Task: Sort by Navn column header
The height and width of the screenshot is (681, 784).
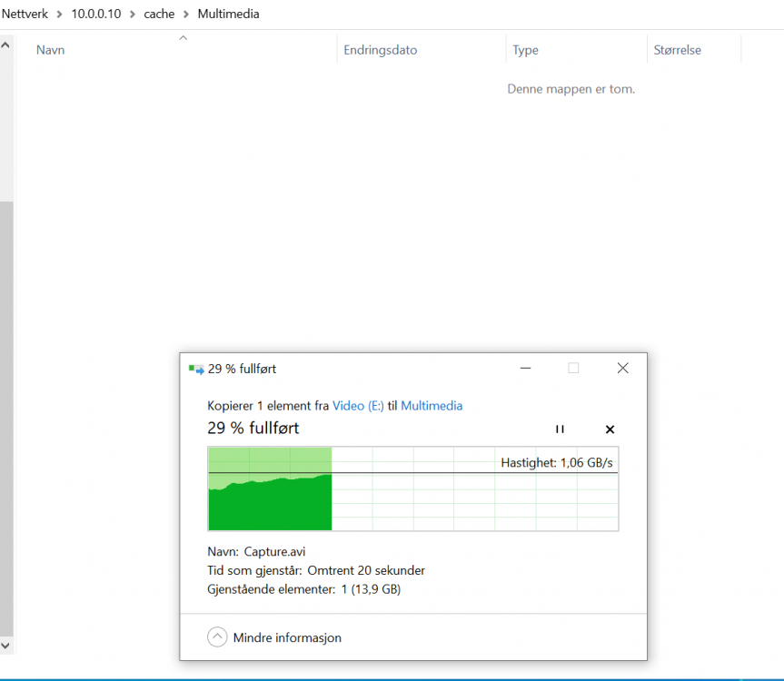Action: (51, 50)
